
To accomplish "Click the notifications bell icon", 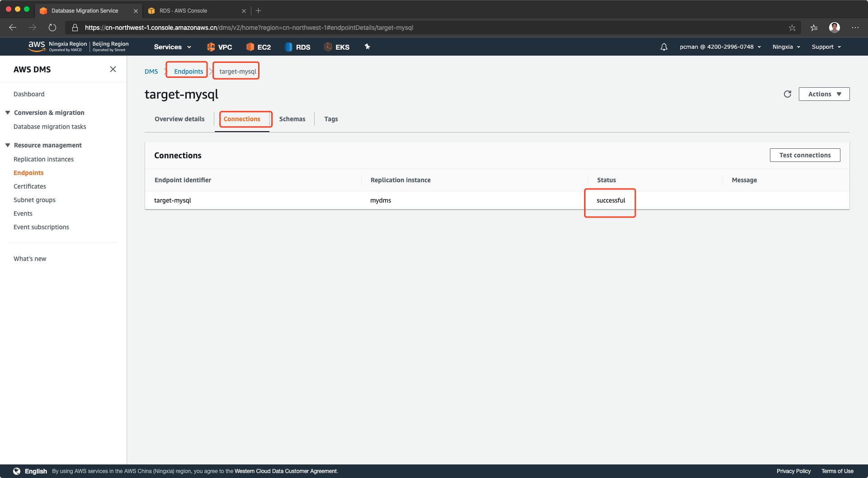I will [x=664, y=47].
